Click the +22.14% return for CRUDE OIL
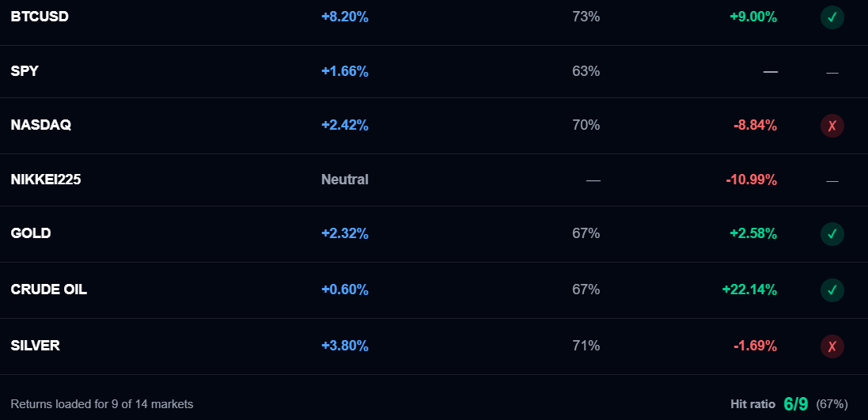Image resolution: width=868 pixels, height=420 pixels. (749, 289)
